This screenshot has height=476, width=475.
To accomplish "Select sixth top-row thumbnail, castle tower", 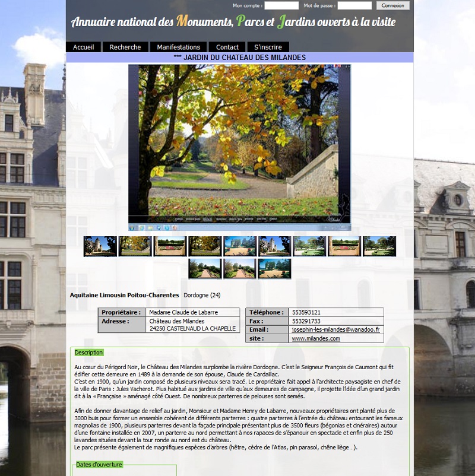I will 274,246.
